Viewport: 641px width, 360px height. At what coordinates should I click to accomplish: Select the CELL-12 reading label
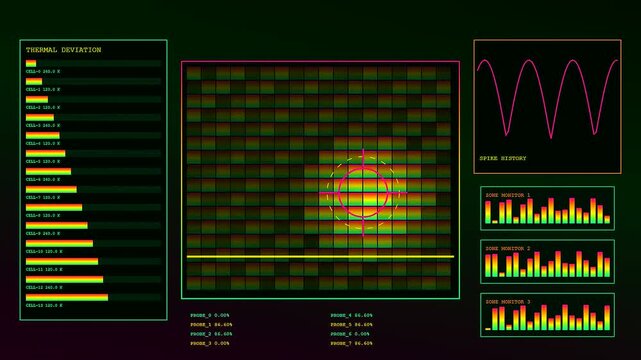coord(44,287)
